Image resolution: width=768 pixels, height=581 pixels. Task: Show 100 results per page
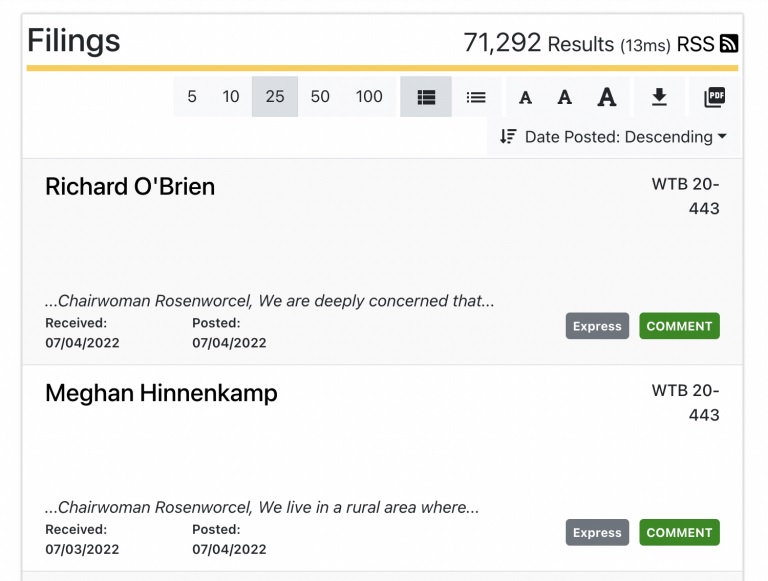[369, 97]
